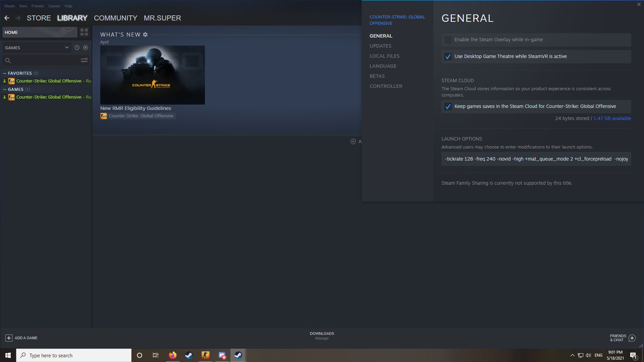Viewport: 644px width, 362px height.
Task: Open the Steam menu
Action: click(x=9, y=6)
